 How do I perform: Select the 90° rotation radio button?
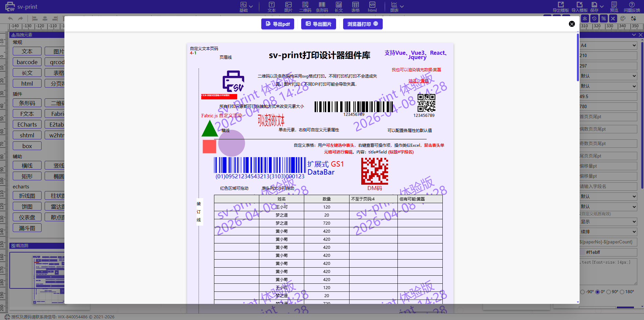608,292
